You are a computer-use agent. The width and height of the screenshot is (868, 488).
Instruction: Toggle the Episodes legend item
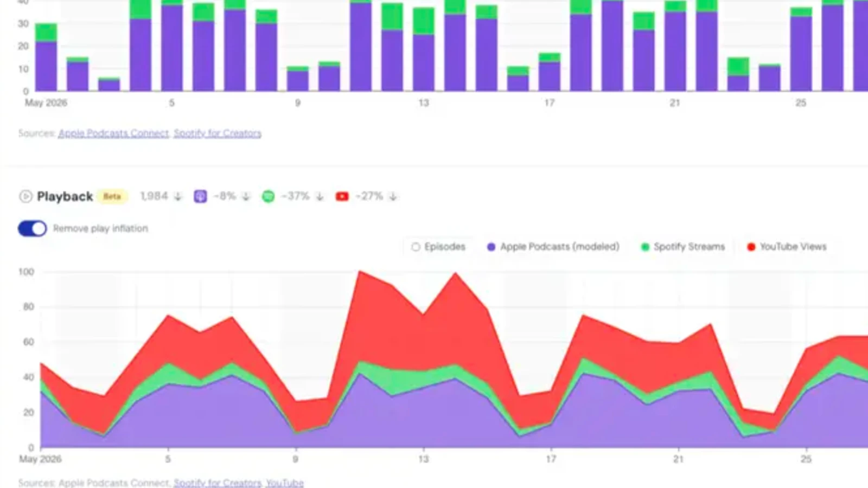(438, 247)
